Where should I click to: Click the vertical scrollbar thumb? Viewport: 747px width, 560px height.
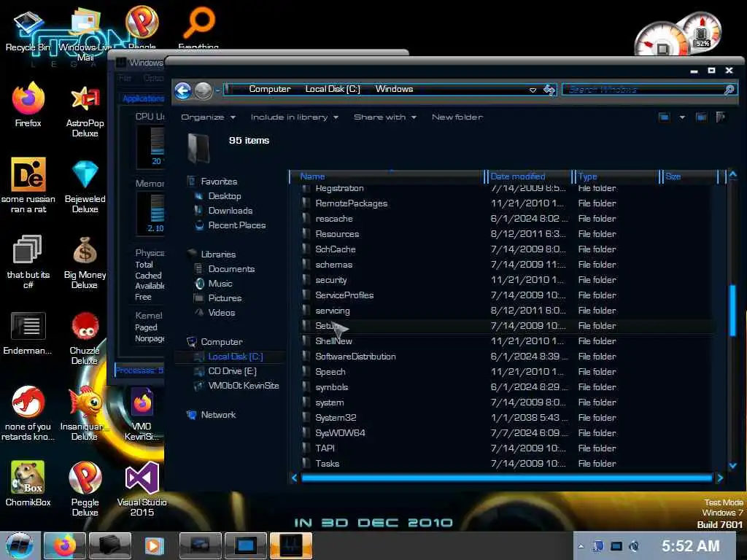pyautogui.click(x=732, y=311)
